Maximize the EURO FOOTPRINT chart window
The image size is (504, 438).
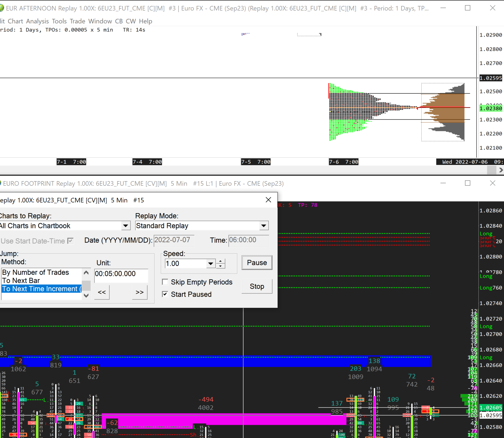pos(468,183)
